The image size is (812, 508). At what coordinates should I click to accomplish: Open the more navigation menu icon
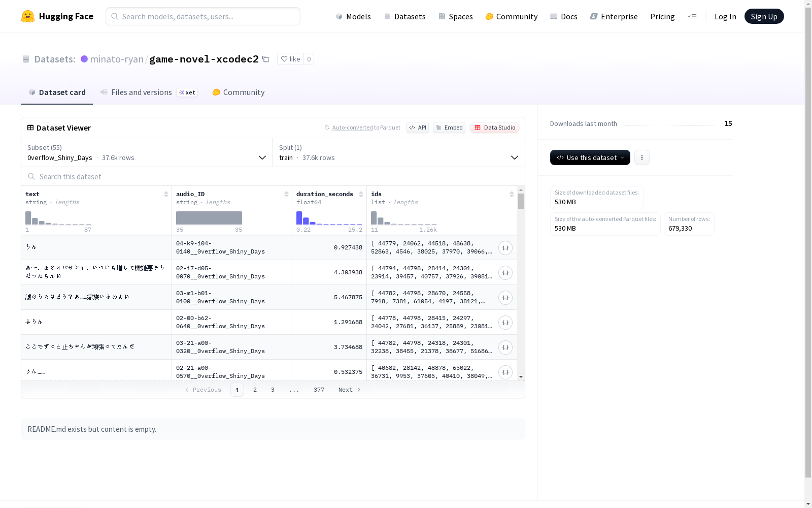[x=692, y=16]
